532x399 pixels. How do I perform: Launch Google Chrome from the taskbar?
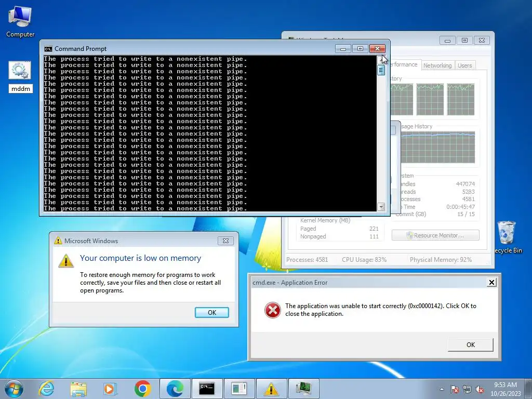pos(142,389)
